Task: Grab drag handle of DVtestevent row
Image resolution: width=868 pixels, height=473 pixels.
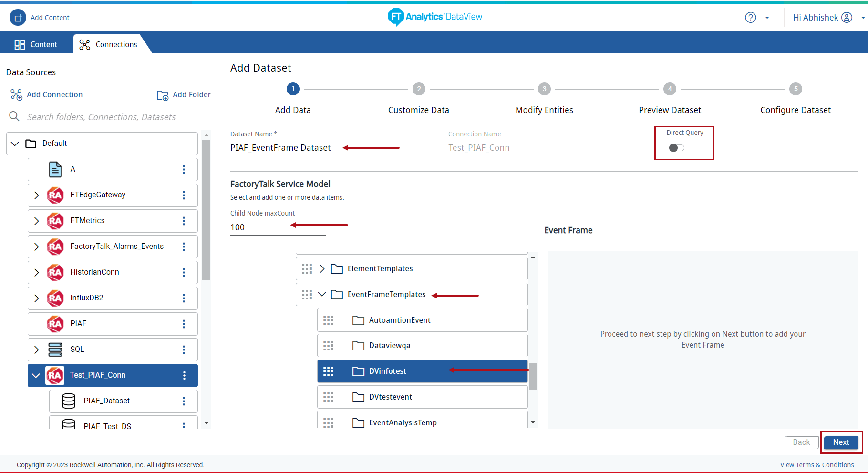Action: click(x=328, y=397)
